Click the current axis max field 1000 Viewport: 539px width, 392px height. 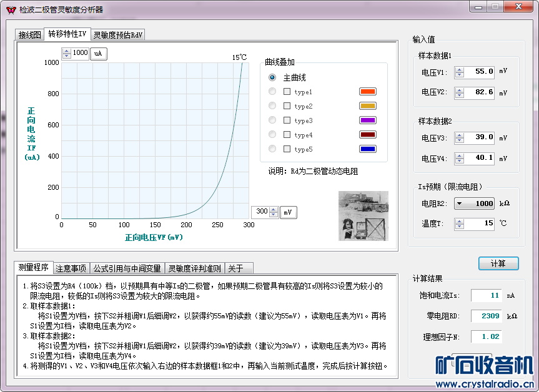click(x=80, y=53)
